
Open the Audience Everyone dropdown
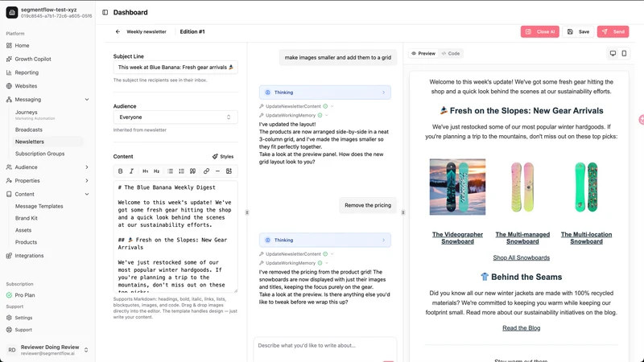click(x=175, y=117)
